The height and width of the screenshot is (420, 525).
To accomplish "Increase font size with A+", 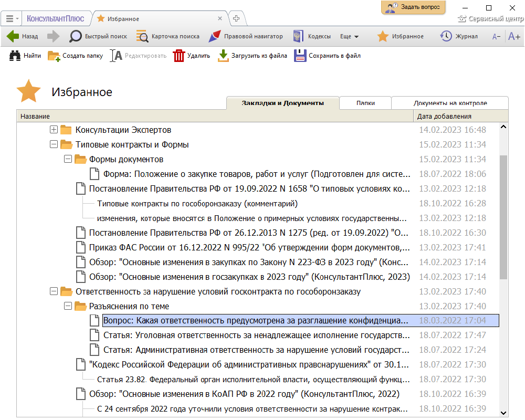I will (514, 36).
